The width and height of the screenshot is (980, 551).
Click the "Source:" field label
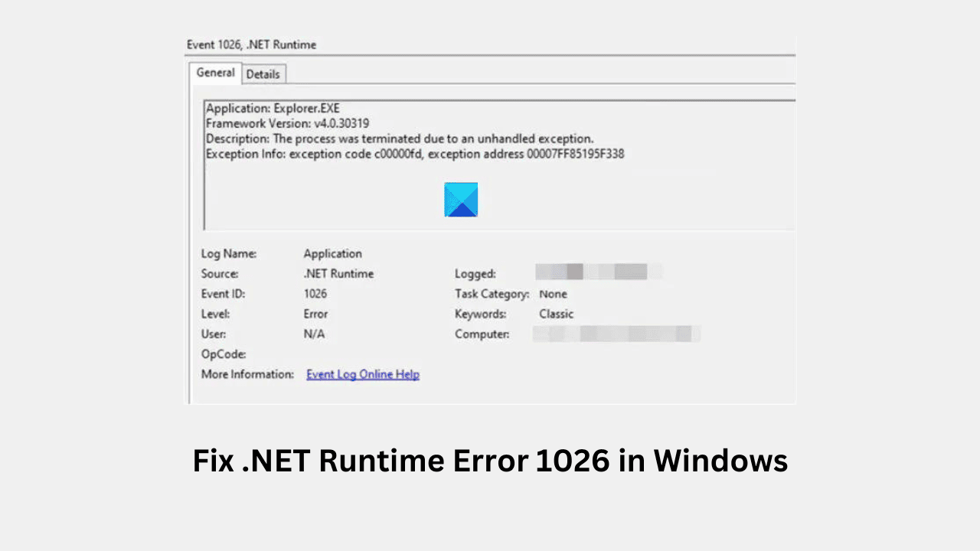coord(220,273)
